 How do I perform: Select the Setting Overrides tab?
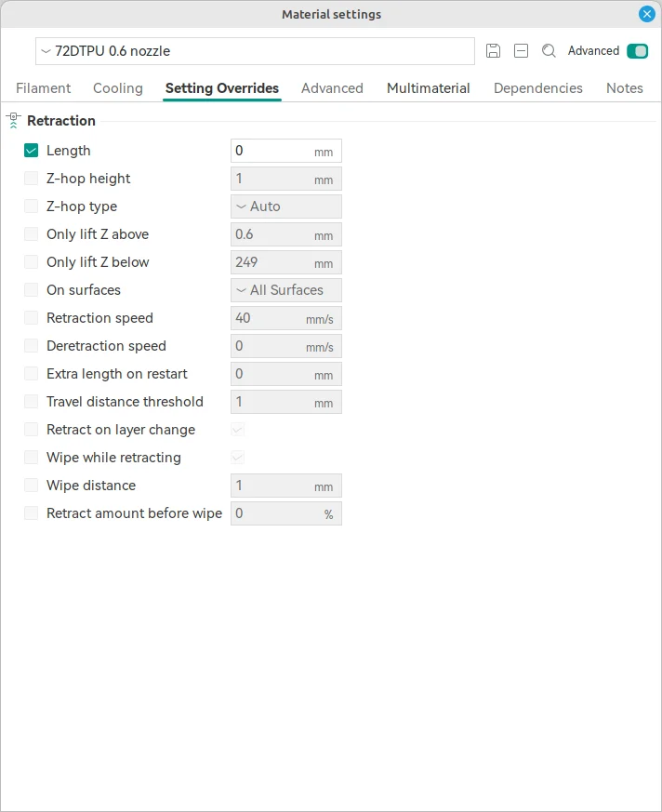(x=222, y=88)
